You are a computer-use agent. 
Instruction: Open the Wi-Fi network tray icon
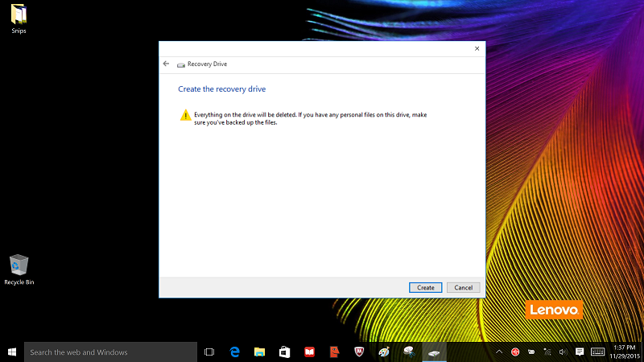tap(547, 352)
